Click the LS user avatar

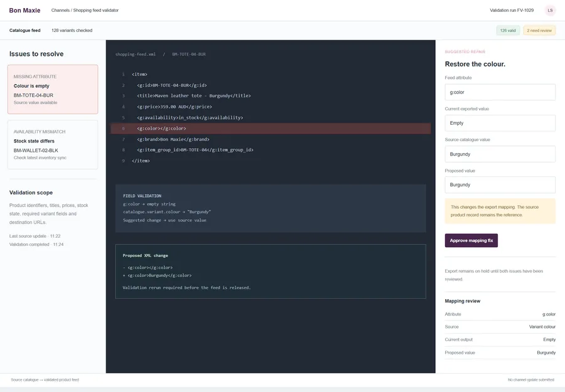click(550, 11)
